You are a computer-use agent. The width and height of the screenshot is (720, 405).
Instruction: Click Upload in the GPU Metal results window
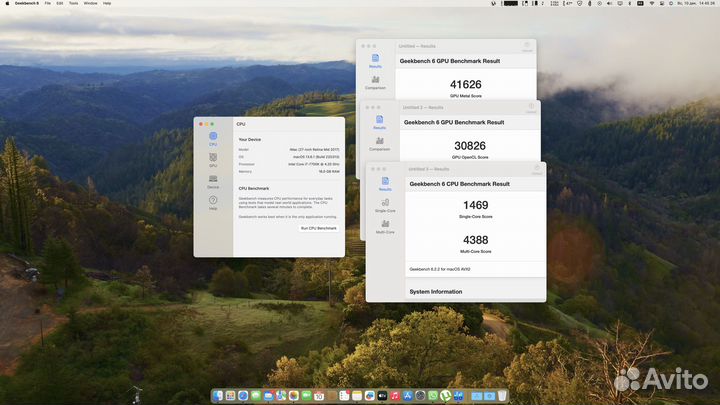pos(527,46)
